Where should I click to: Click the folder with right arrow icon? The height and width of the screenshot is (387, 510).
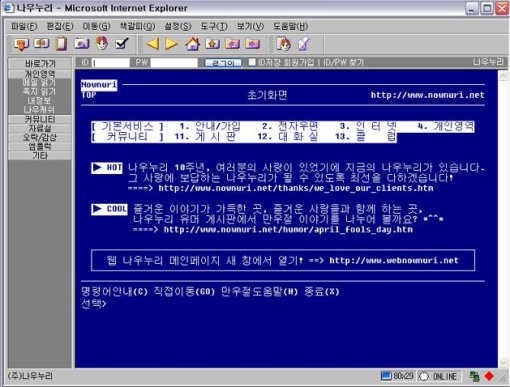click(253, 44)
